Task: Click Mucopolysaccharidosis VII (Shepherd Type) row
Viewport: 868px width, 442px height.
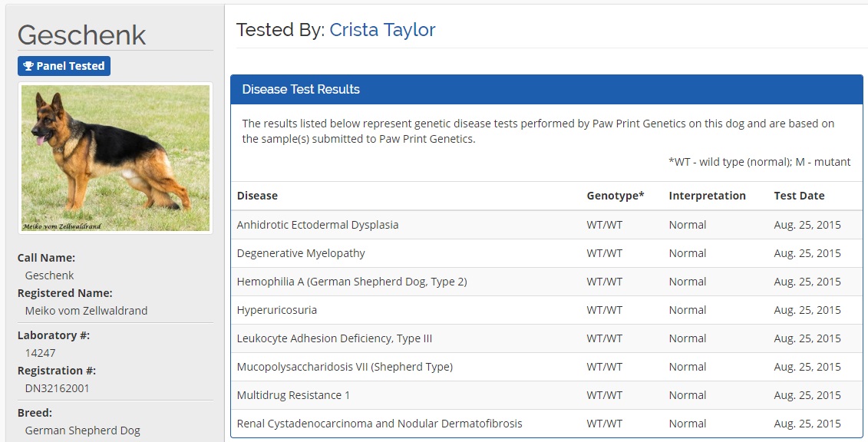Action: point(345,367)
